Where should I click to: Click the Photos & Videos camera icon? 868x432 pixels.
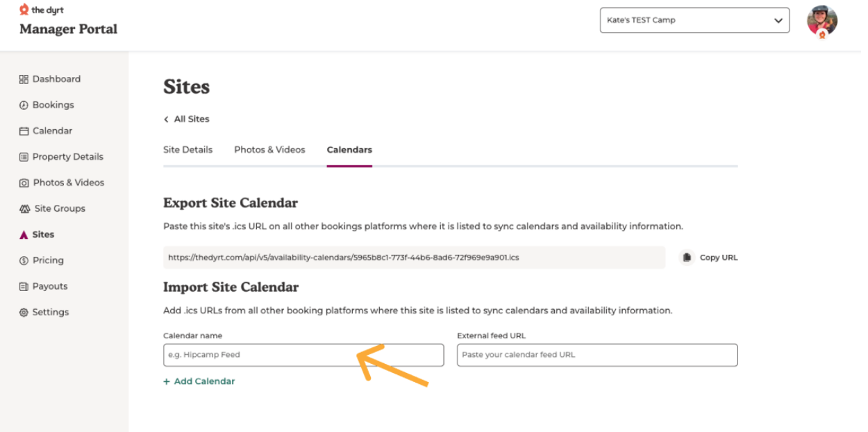click(24, 183)
